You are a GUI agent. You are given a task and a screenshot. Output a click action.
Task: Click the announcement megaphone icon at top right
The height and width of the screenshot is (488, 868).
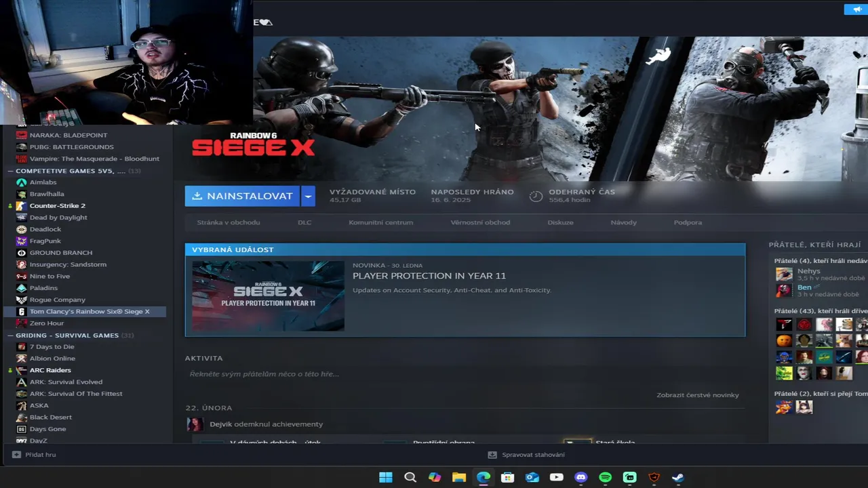(x=856, y=9)
